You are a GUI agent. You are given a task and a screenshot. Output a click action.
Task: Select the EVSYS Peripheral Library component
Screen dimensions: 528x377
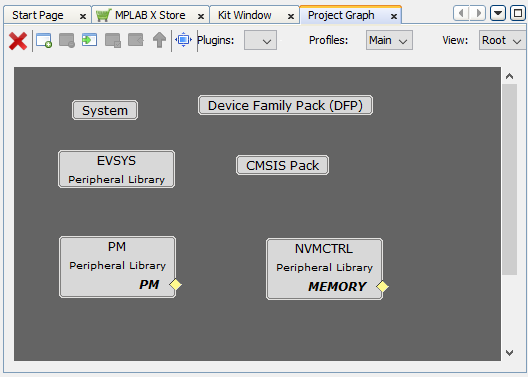(x=117, y=169)
